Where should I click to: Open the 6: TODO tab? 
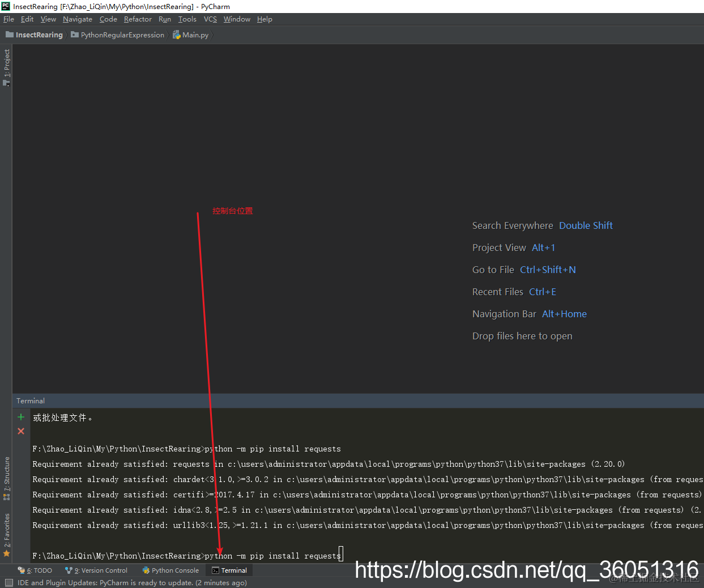point(35,570)
